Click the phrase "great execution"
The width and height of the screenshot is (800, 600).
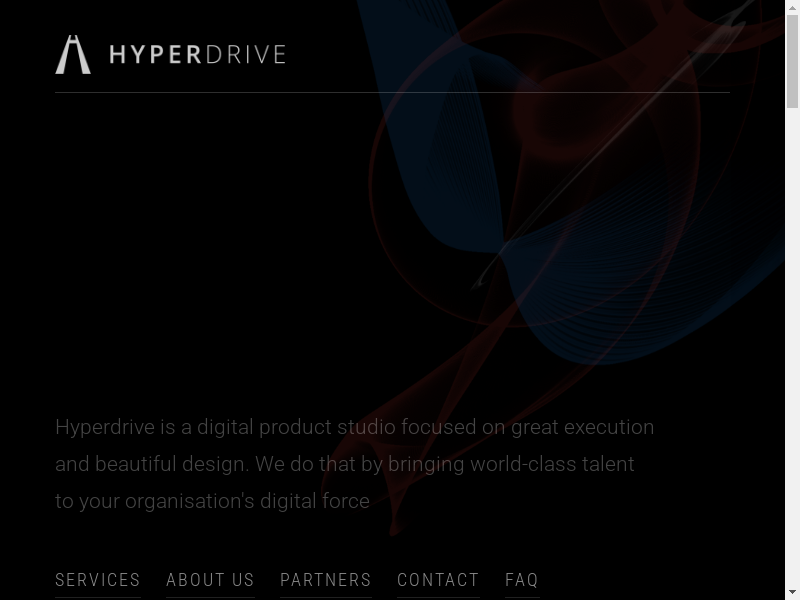[582, 428]
